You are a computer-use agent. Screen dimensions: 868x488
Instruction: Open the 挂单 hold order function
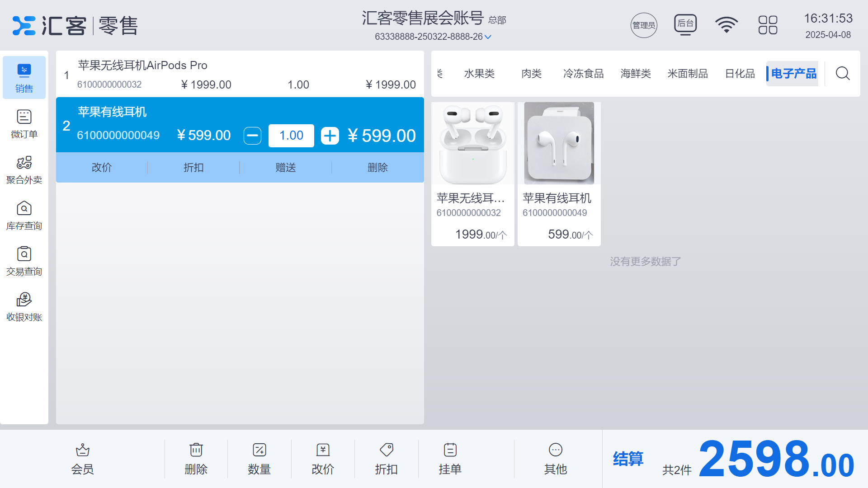click(x=450, y=458)
